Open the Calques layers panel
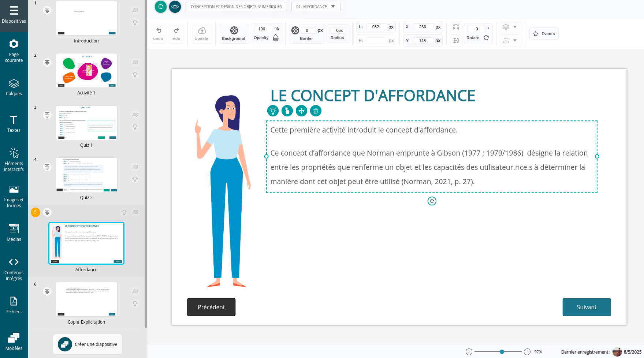644x358 pixels. pyautogui.click(x=14, y=87)
